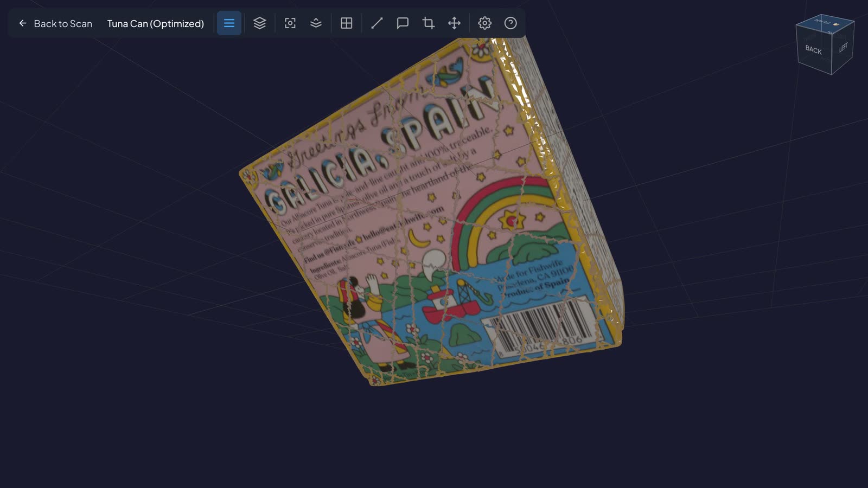The image size is (868, 488).
Task: Select the comment annotation tool
Action: 403,23
